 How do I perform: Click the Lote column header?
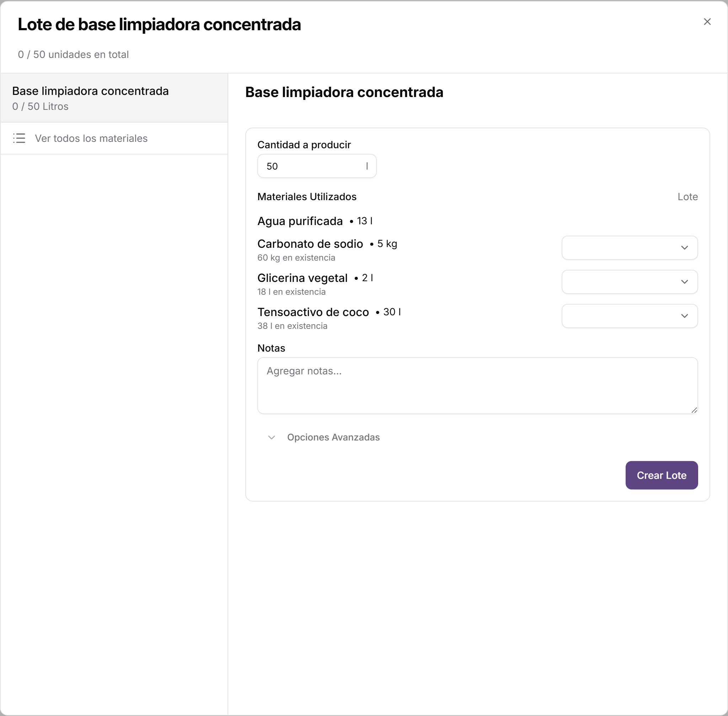click(x=687, y=197)
